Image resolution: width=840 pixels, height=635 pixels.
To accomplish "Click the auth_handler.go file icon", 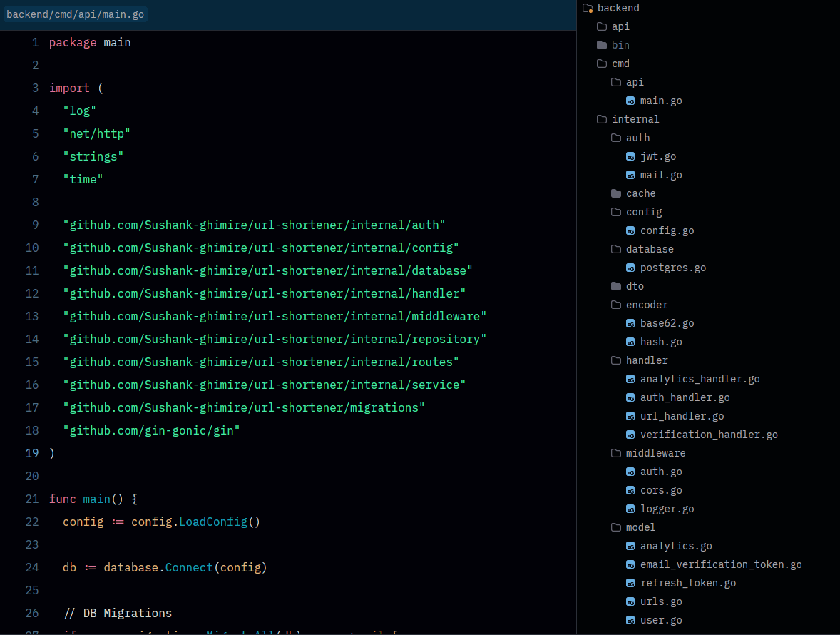I will point(630,397).
